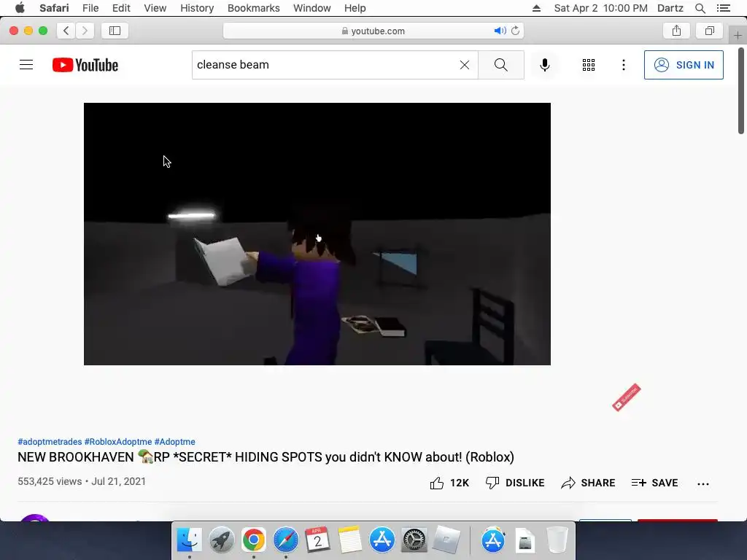747x560 pixels.
Task: Open the YouTube apps grid
Action: click(x=589, y=65)
